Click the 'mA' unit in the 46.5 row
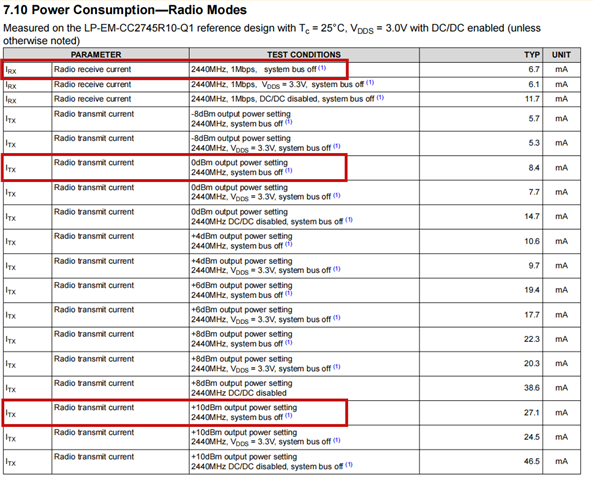This screenshot has height=480, width=594. pyautogui.click(x=561, y=461)
